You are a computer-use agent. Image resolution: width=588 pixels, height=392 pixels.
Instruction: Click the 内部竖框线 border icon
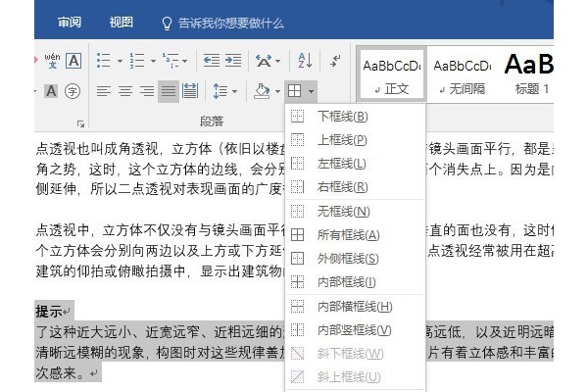[x=297, y=330]
